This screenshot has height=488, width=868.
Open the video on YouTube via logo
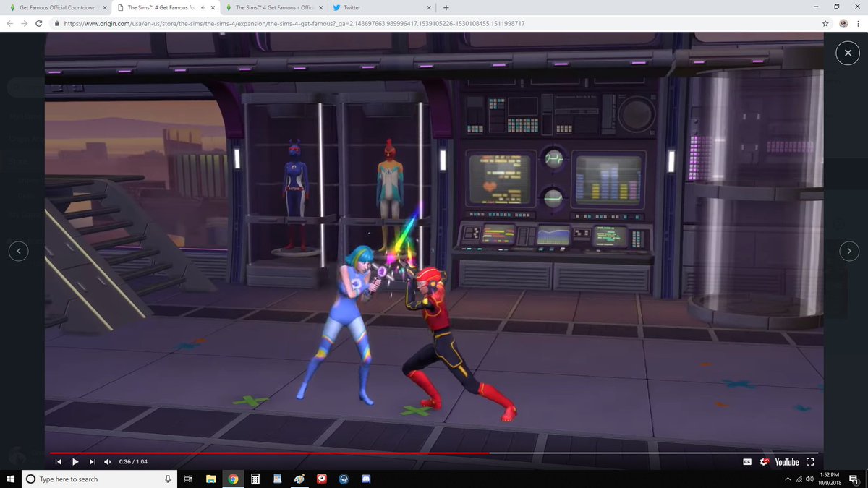tap(786, 462)
